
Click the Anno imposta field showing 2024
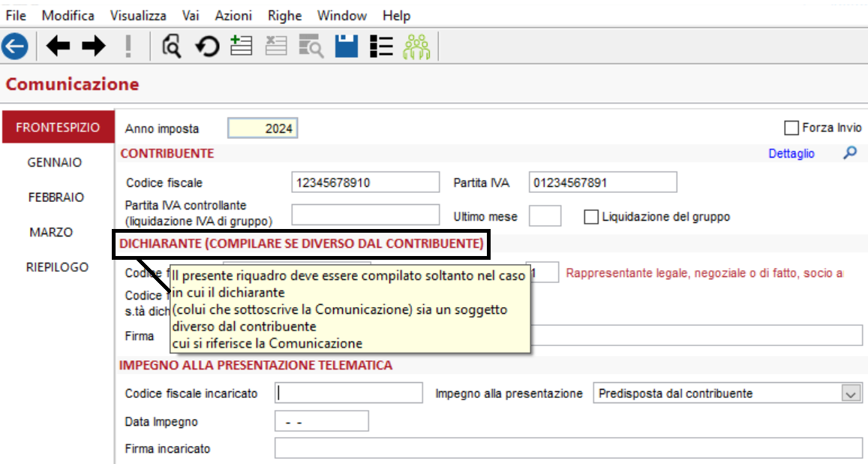tap(263, 128)
